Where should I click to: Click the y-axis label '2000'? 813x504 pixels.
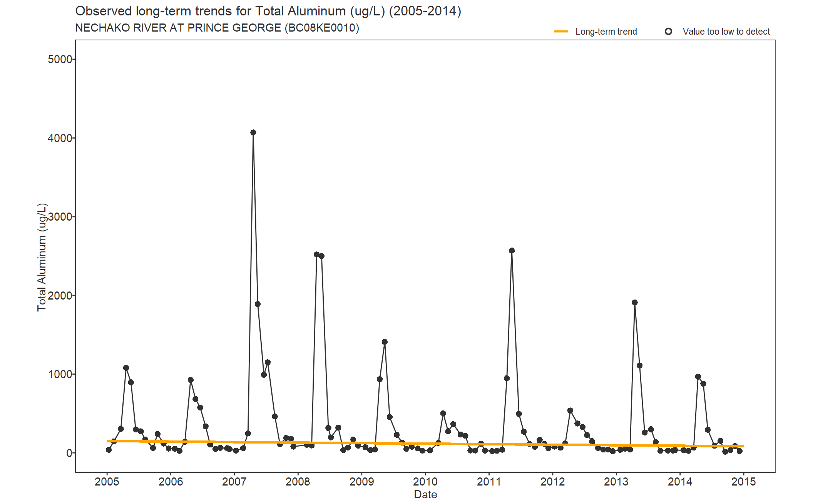[x=60, y=296]
